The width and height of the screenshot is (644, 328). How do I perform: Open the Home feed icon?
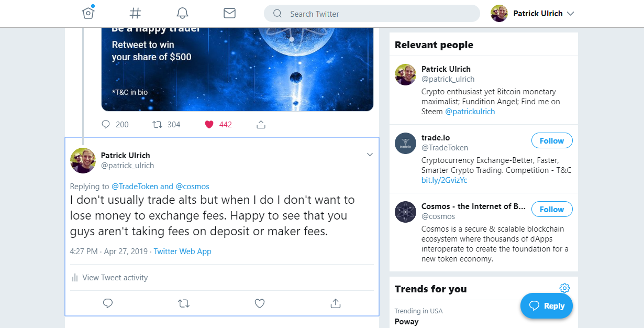point(88,13)
